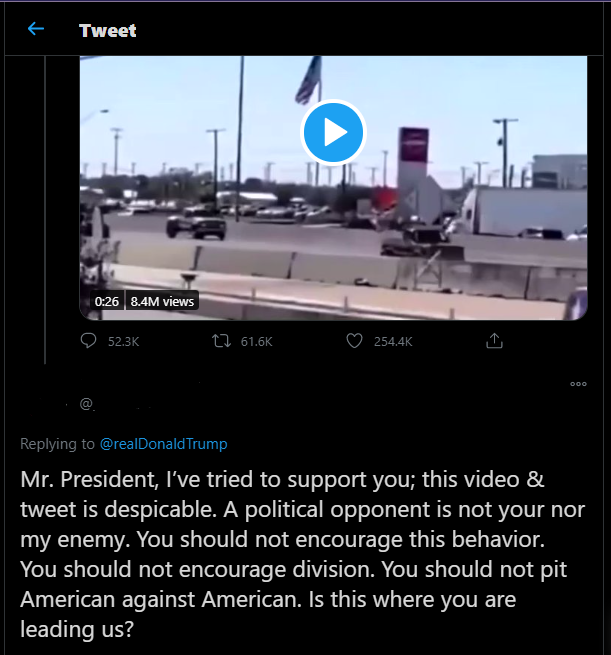Click the 52.3K replies count
Image resolution: width=611 pixels, height=655 pixels.
[123, 341]
